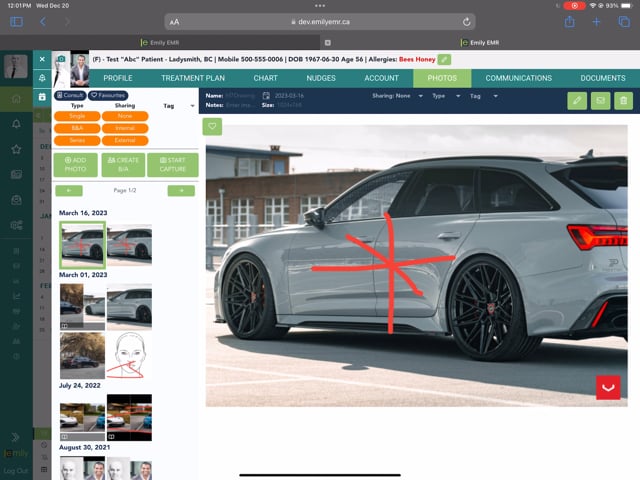
Task: Switch to the CHART tab
Action: click(x=265, y=78)
